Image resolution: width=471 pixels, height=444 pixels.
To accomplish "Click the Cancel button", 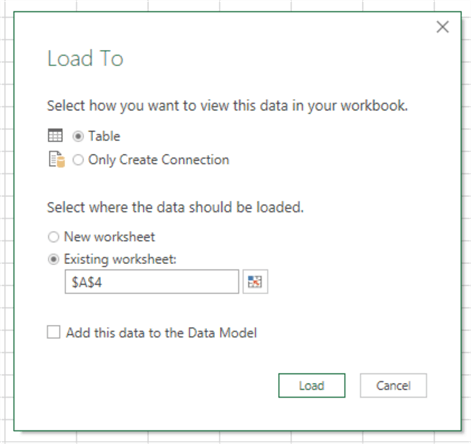I will tap(393, 386).
